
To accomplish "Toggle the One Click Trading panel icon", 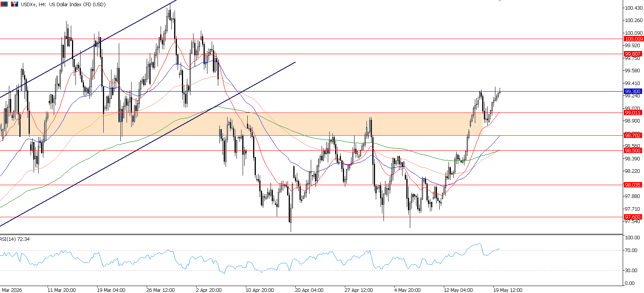I will click(14, 4).
